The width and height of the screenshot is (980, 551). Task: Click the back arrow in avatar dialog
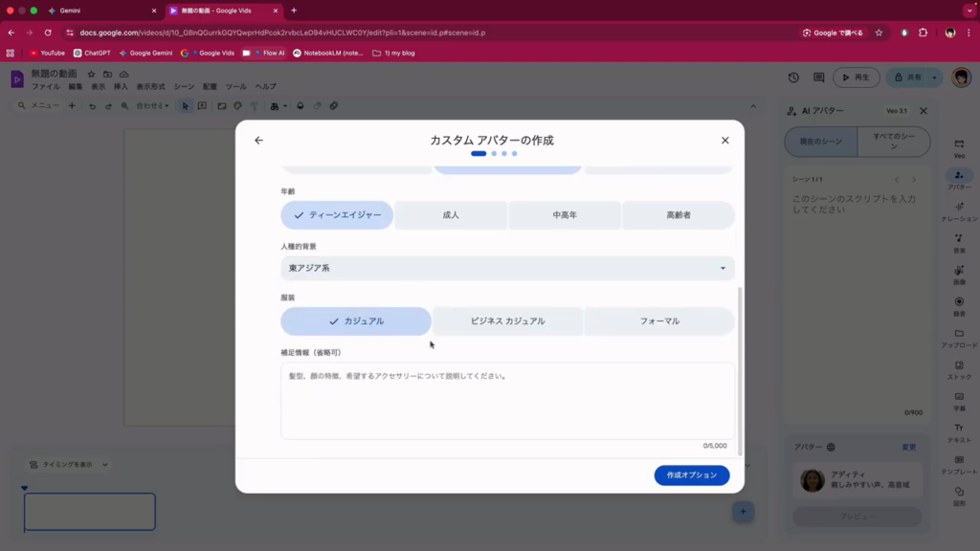coord(258,141)
